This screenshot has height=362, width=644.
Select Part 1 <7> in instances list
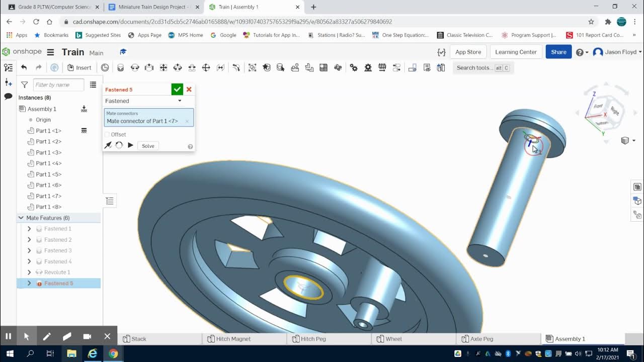tap(48, 196)
